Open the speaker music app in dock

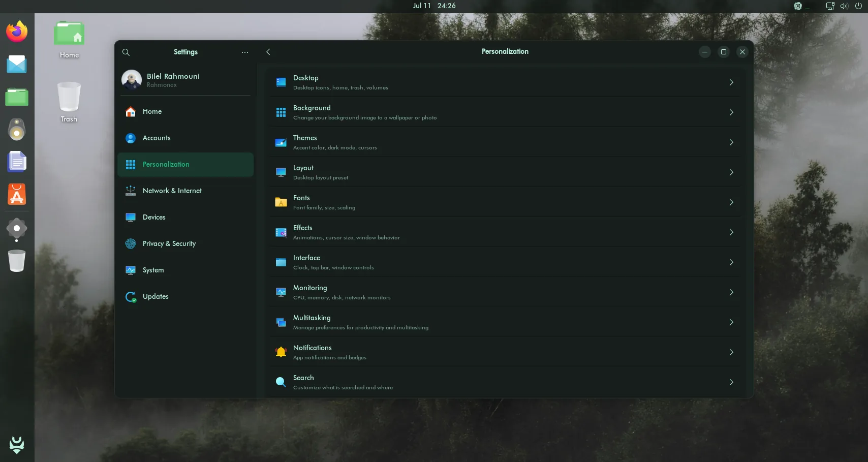pos(17,129)
